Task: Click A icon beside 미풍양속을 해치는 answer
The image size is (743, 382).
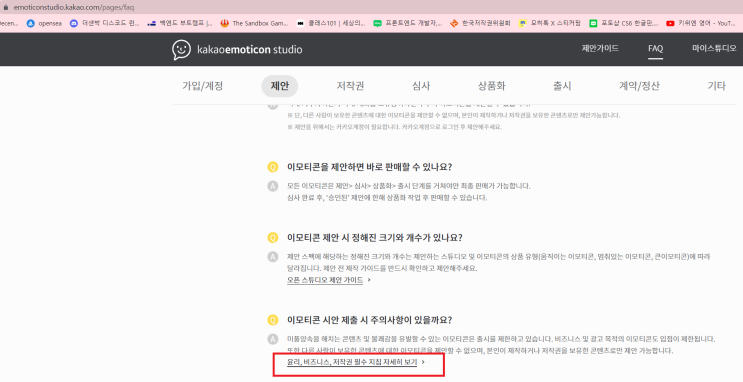Action: pos(272,339)
